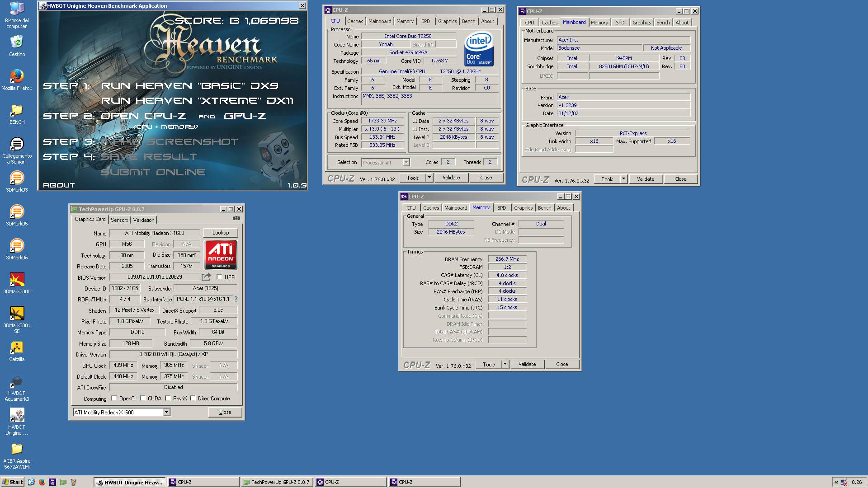This screenshot has height=488, width=868.
Task: Click DRAM Frequency value 266.7 MHz
Action: pos(507,259)
